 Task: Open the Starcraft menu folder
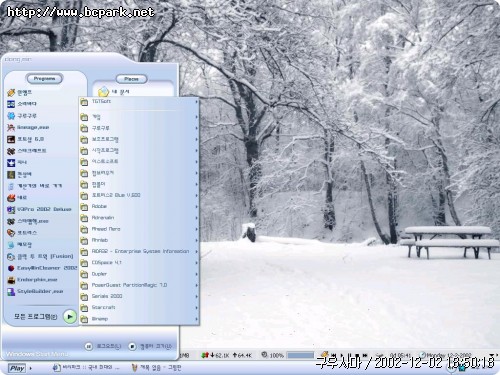click(x=139, y=308)
